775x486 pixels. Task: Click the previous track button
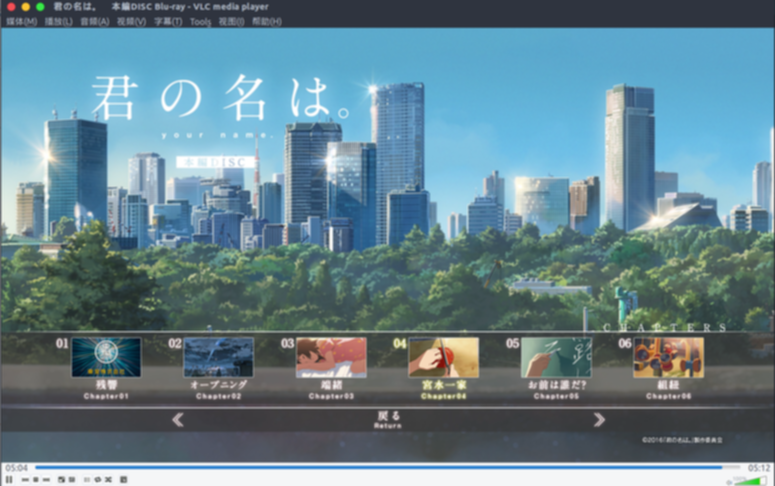(x=25, y=480)
